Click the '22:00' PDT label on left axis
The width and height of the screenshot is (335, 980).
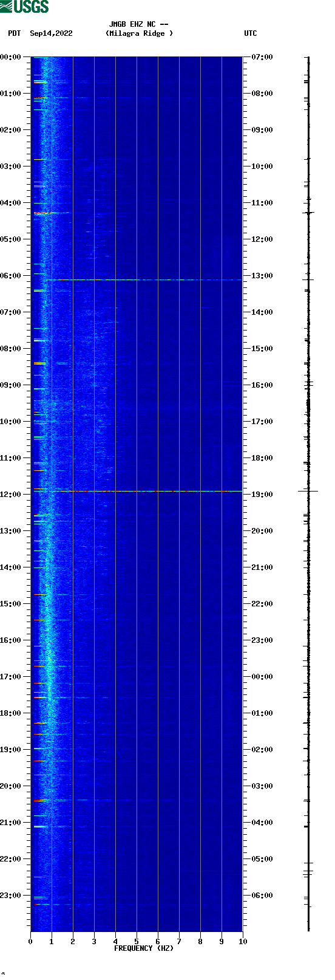(x=11, y=859)
